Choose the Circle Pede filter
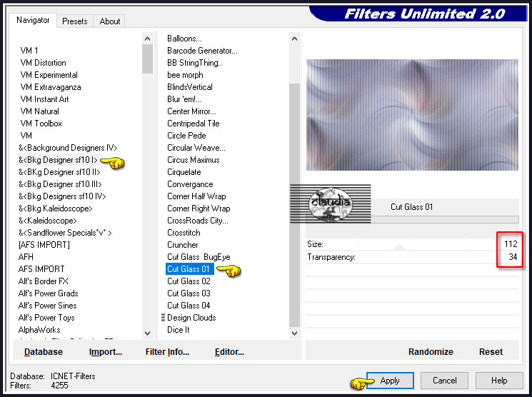This screenshot has width=532, height=397. coord(186,136)
